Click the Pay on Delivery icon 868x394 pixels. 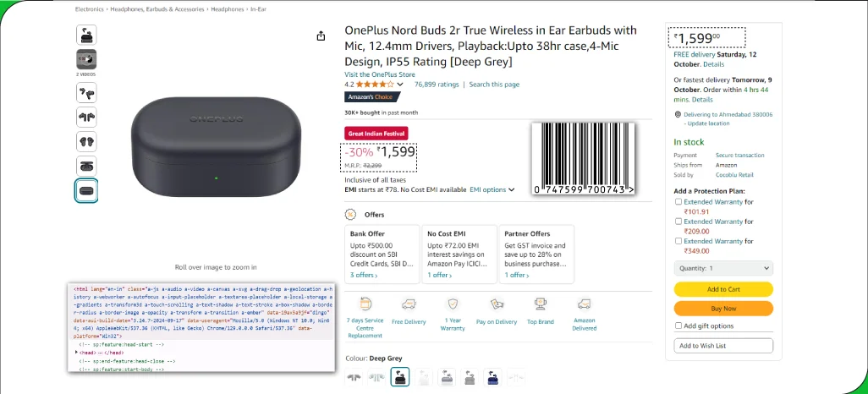click(497, 304)
